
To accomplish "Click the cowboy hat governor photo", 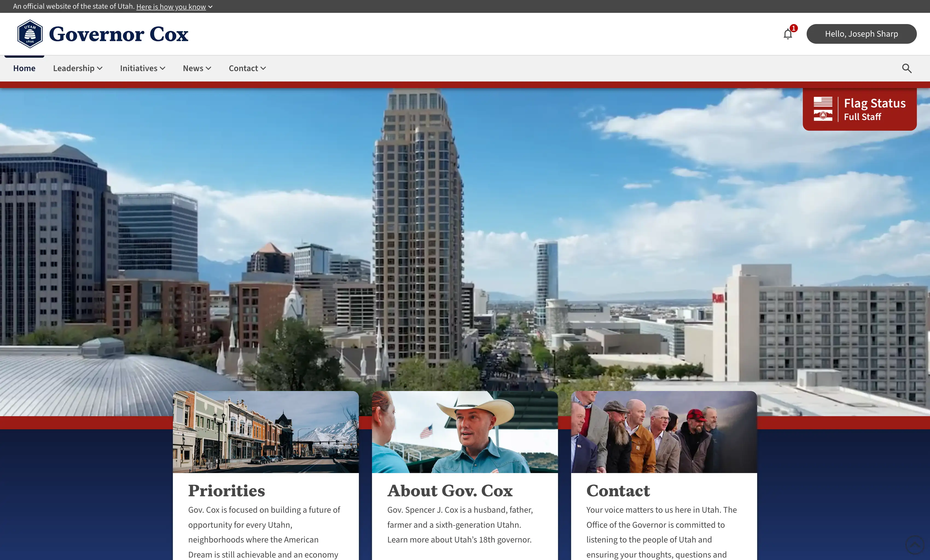I will tap(465, 432).
